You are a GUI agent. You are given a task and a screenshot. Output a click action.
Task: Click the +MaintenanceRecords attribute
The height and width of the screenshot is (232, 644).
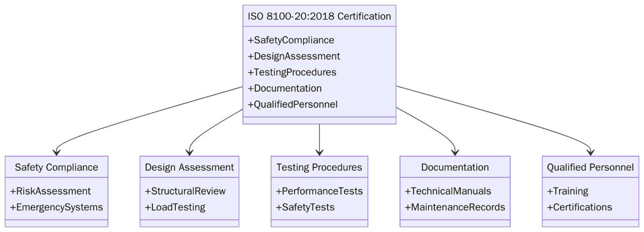tap(455, 207)
